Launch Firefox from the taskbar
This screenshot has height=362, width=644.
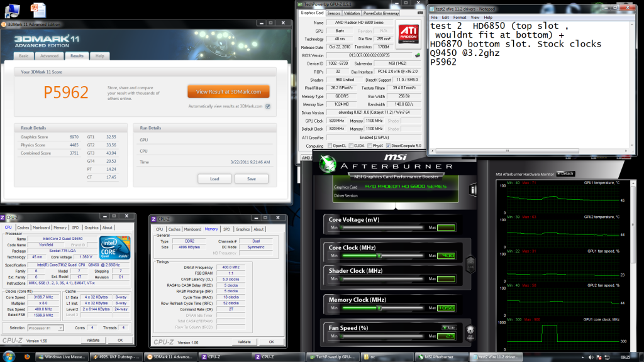pos(27,357)
